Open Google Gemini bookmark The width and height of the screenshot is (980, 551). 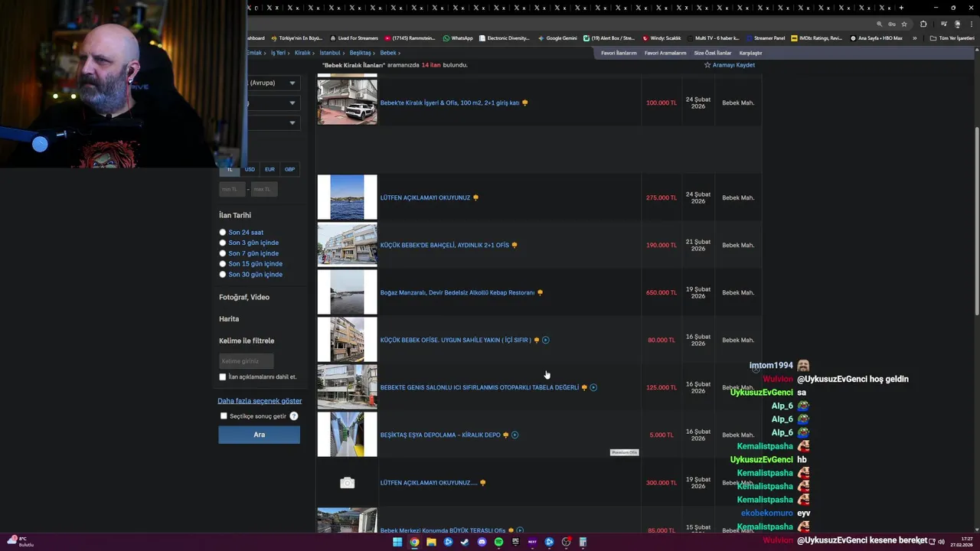pyautogui.click(x=557, y=38)
